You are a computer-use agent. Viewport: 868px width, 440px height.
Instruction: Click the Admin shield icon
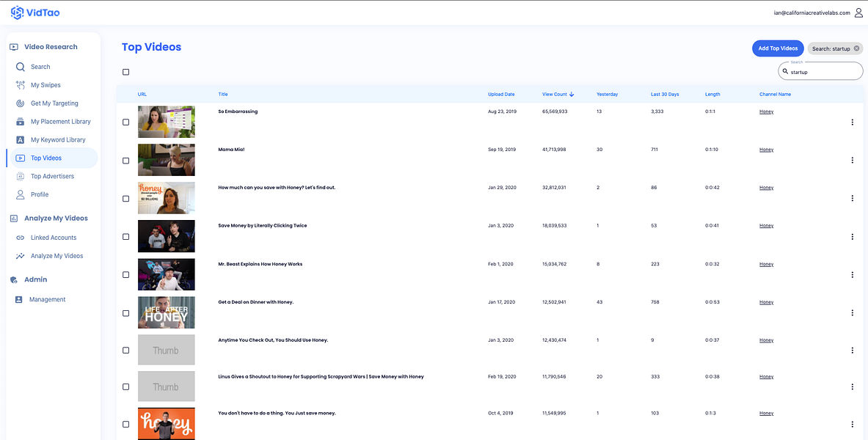(x=15, y=279)
